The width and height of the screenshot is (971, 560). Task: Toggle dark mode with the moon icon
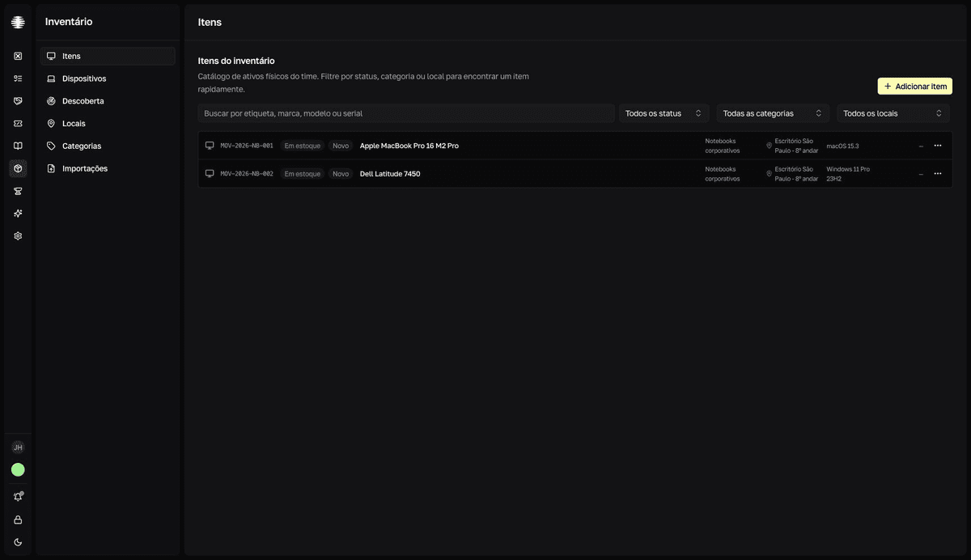tap(18, 542)
